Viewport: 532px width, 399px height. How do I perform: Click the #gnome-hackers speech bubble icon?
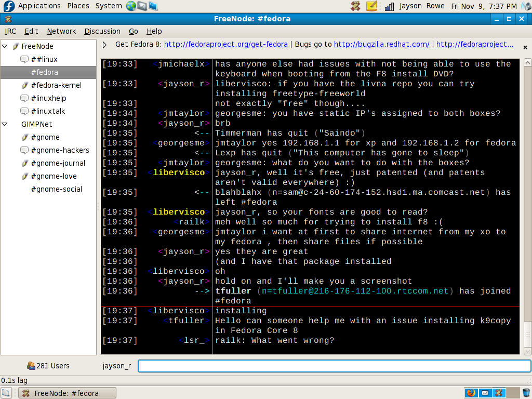point(24,150)
